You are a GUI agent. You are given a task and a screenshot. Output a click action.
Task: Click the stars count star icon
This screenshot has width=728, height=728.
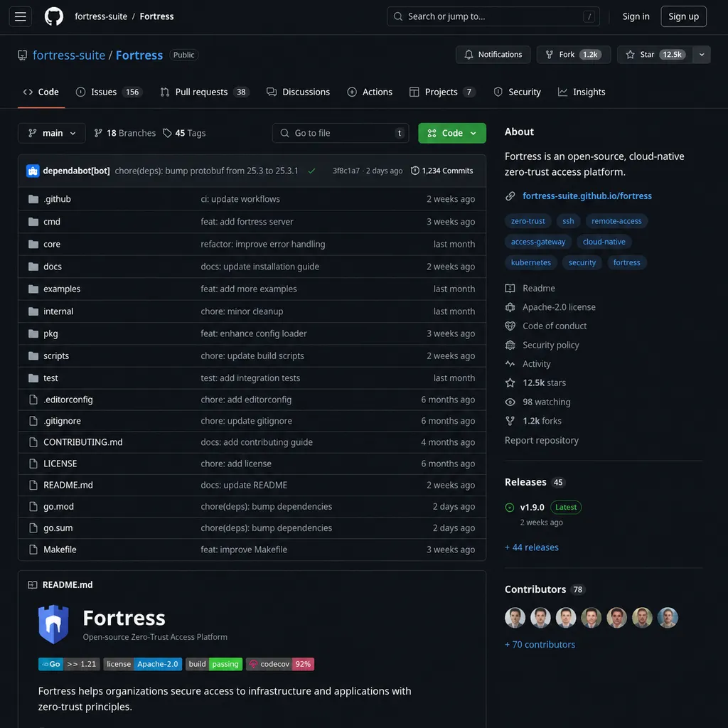(x=510, y=383)
